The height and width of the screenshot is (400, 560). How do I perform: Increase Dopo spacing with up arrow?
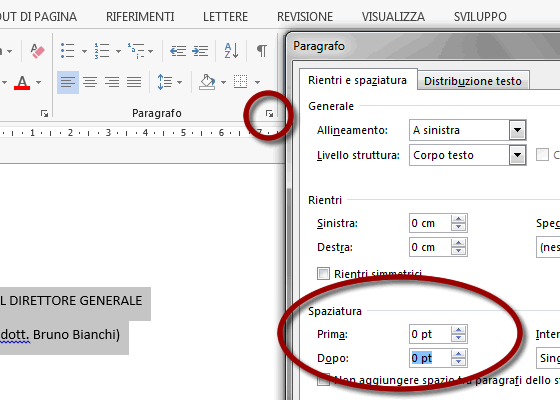[459, 354]
